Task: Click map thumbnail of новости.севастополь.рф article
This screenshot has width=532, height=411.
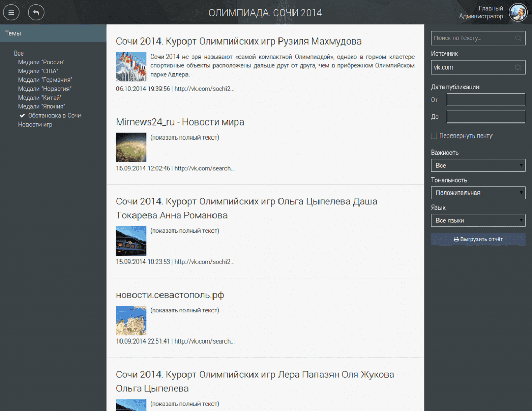Action: [x=131, y=321]
